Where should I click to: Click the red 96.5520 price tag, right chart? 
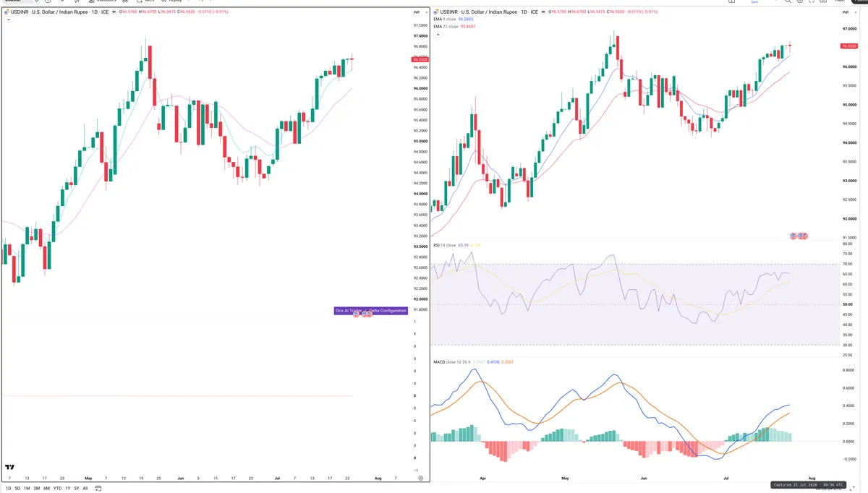point(849,46)
